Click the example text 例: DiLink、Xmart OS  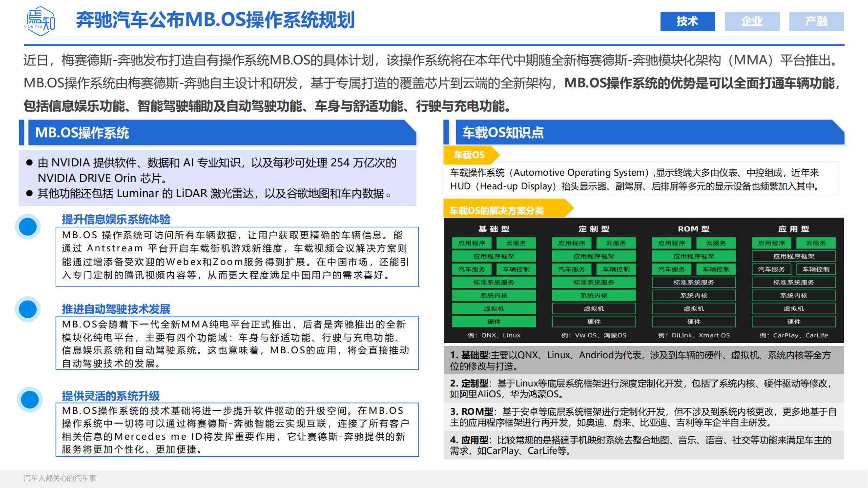(694, 335)
